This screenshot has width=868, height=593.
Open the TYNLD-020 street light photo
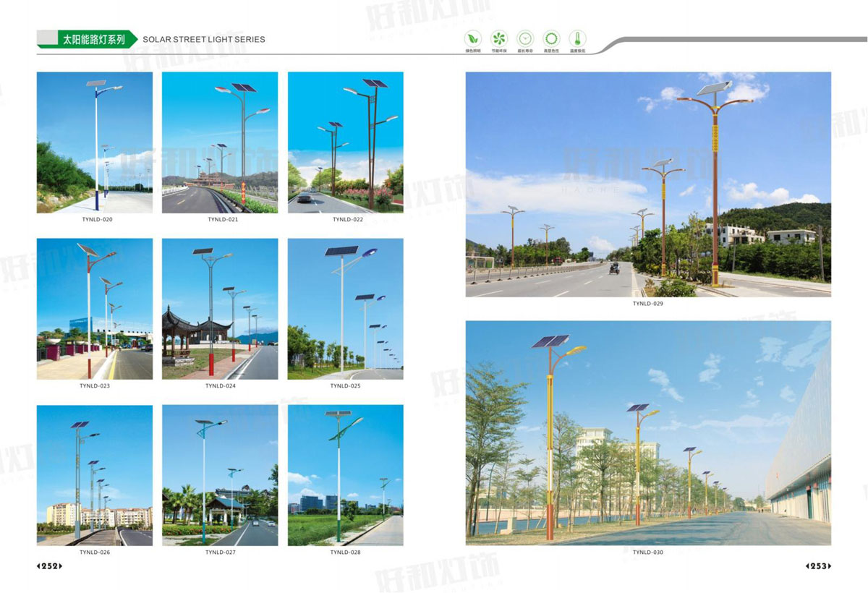point(95,142)
